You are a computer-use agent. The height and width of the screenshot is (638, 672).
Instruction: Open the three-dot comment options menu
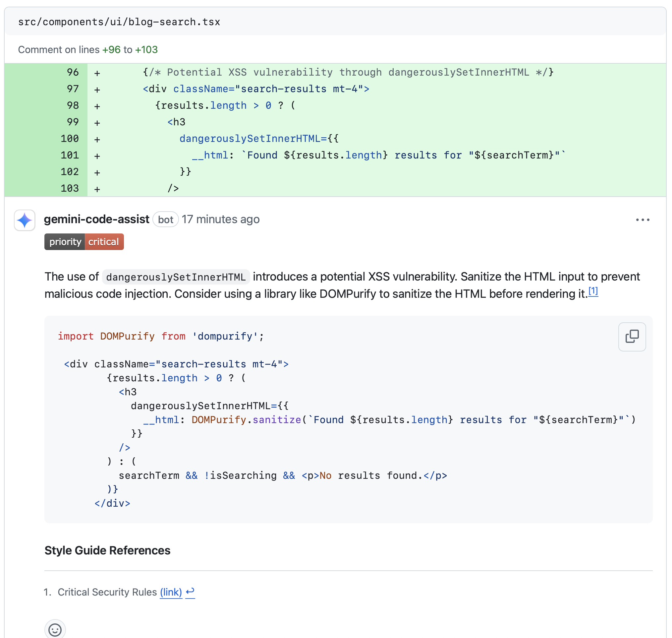pos(643,220)
